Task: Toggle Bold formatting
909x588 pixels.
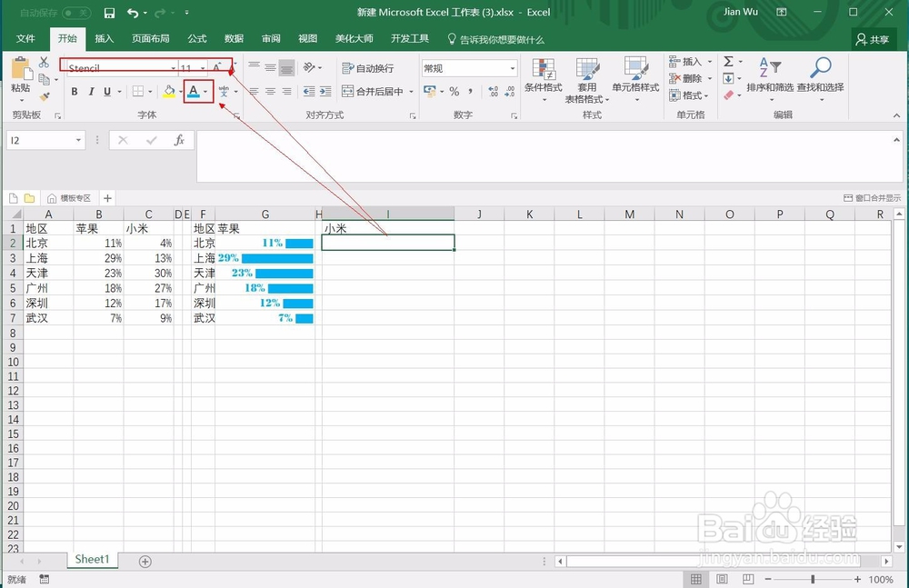Action: (75, 91)
